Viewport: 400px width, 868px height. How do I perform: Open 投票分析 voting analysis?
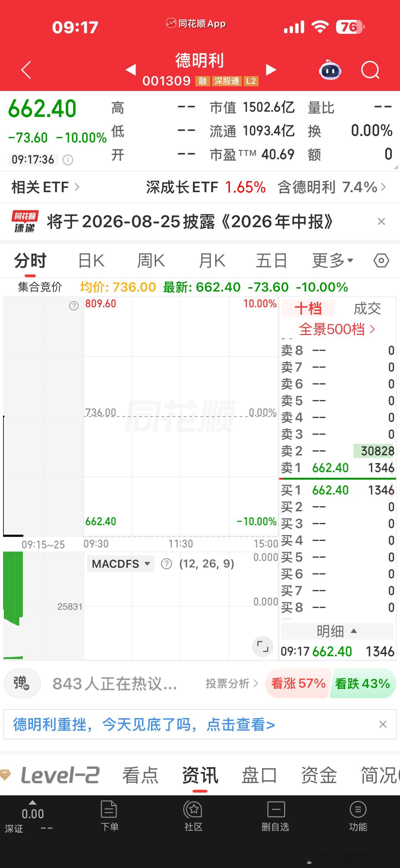232,683
